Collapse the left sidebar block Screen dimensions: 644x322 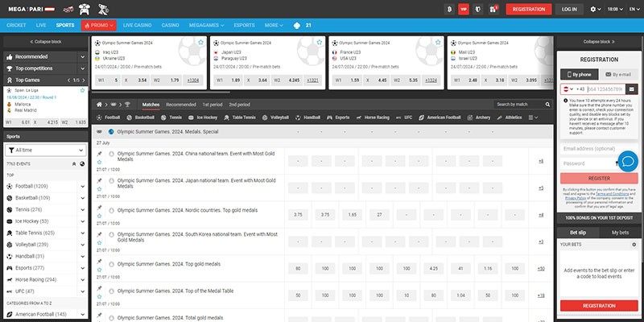(x=46, y=42)
